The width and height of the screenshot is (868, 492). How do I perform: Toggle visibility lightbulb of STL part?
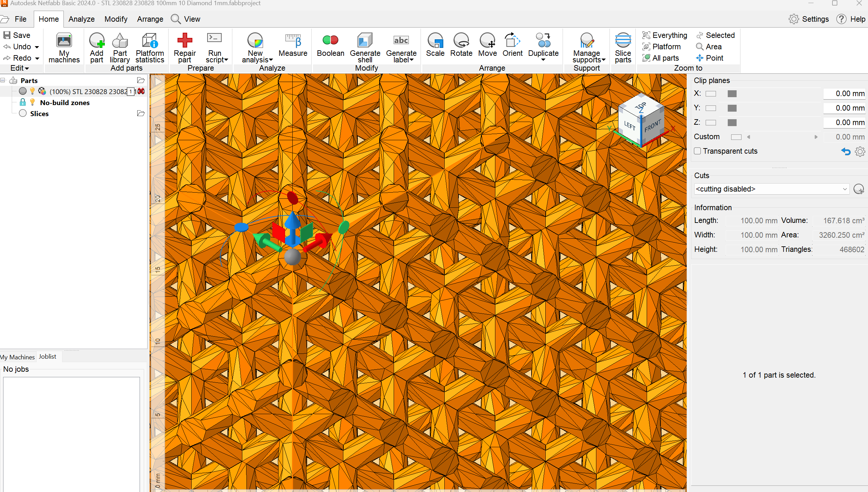click(x=32, y=91)
